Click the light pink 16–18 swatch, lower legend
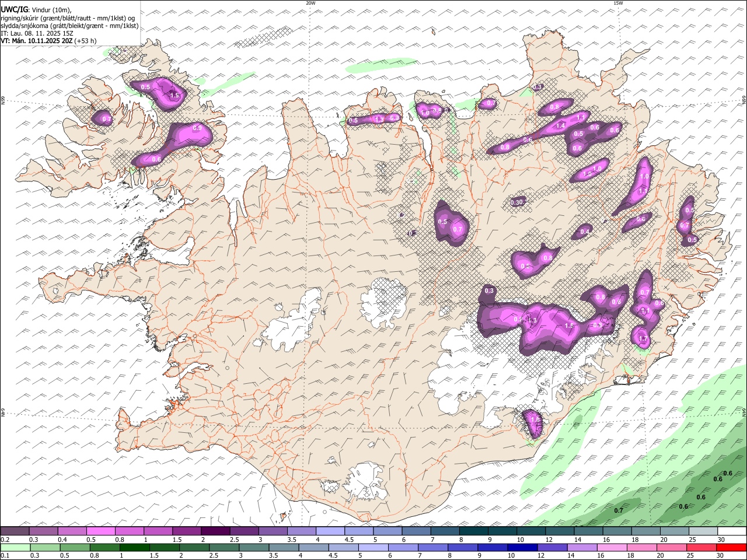This screenshot has height=560, width=747. point(612,547)
